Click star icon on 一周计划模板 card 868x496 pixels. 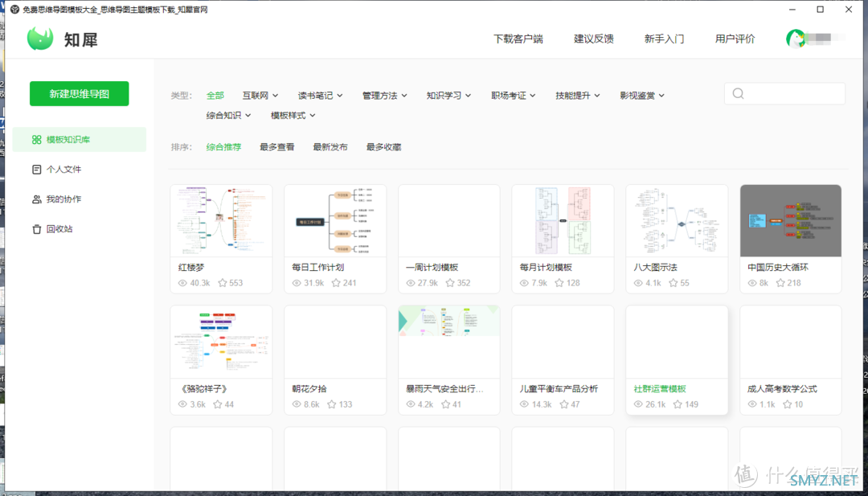tap(450, 283)
